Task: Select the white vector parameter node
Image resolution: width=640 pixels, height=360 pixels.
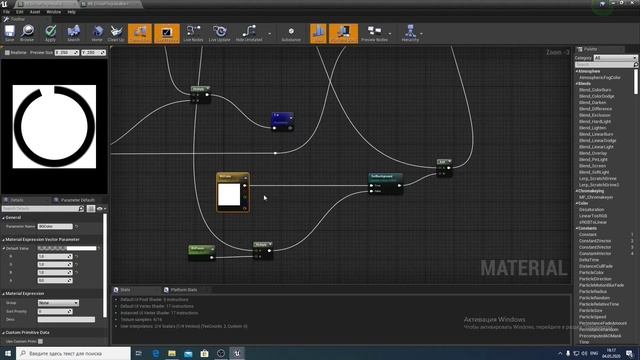Action: tap(233, 192)
